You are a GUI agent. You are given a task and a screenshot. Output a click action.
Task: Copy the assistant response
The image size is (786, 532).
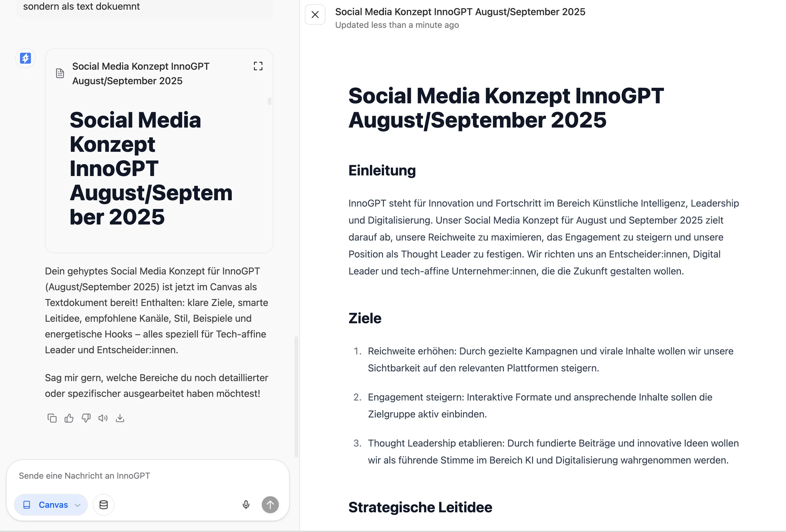[x=52, y=418]
